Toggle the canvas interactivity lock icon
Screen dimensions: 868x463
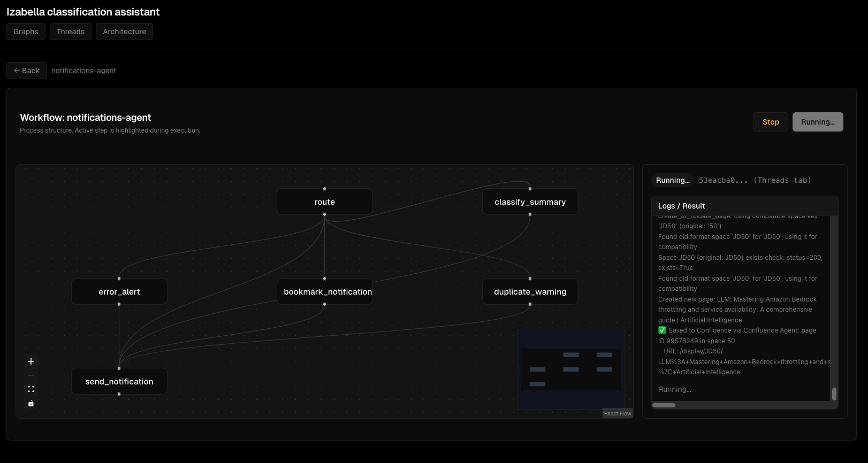pyautogui.click(x=31, y=403)
